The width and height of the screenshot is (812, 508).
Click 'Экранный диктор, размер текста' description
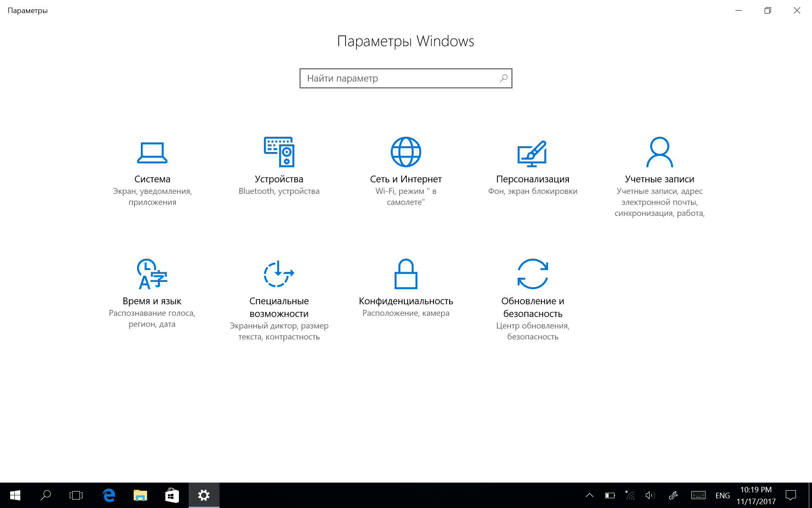click(x=279, y=331)
